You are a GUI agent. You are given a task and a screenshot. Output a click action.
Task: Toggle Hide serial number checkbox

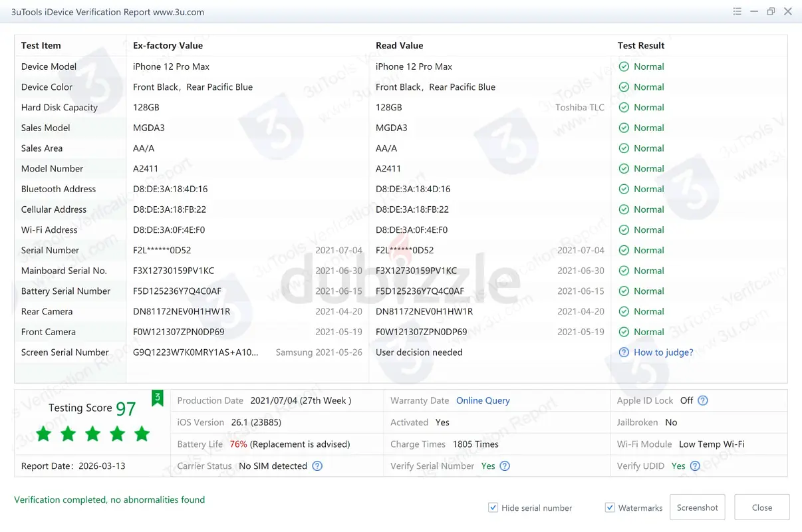tap(493, 507)
